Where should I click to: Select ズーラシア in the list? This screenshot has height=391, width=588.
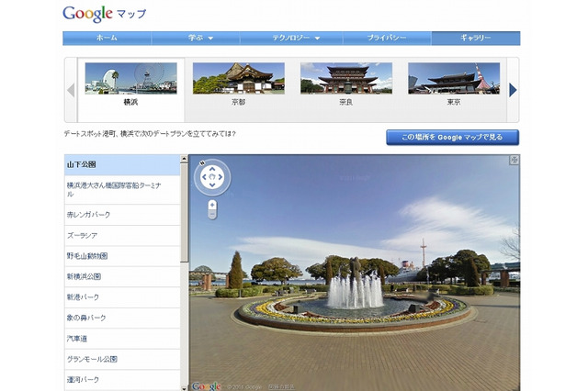coord(122,236)
